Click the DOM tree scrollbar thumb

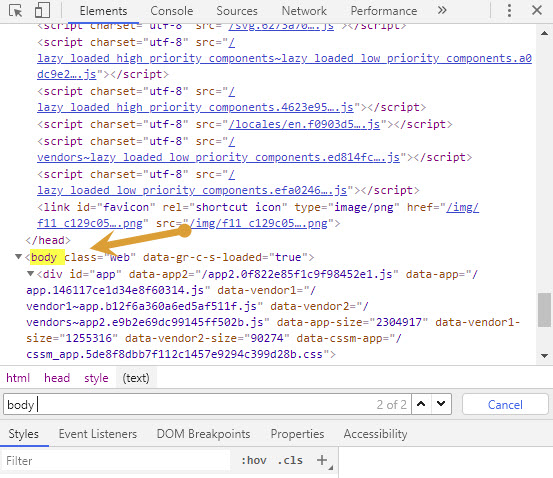coord(545,310)
